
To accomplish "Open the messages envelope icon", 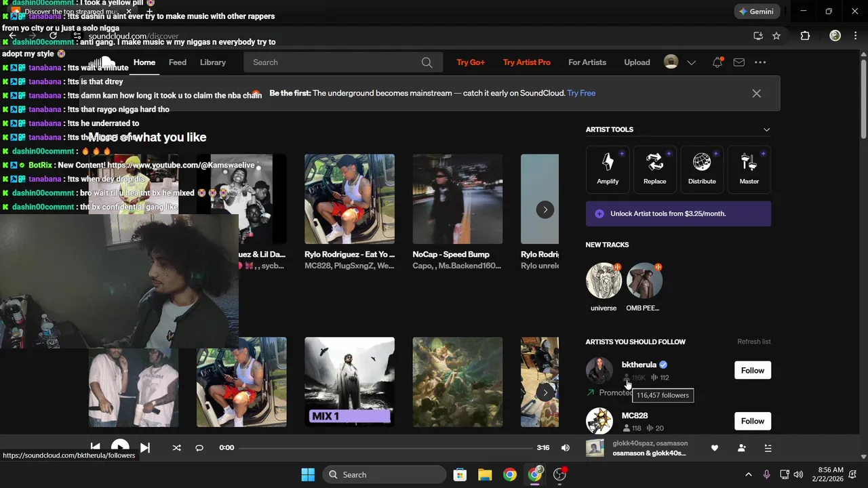I will tap(739, 62).
